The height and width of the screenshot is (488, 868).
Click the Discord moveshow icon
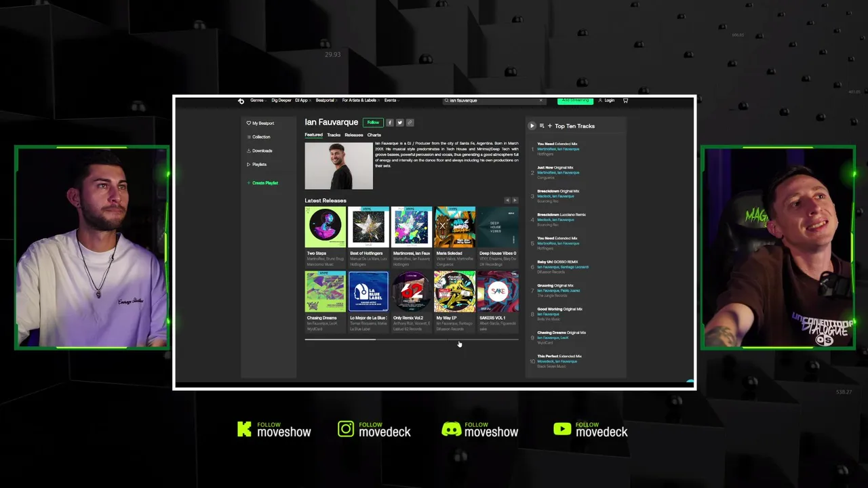click(451, 428)
